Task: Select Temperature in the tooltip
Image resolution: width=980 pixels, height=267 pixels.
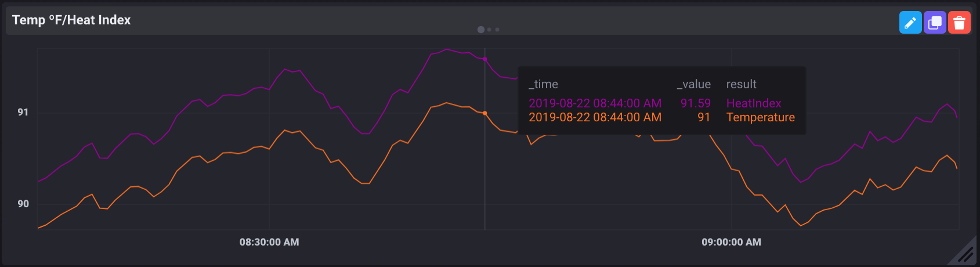Action: click(x=760, y=117)
